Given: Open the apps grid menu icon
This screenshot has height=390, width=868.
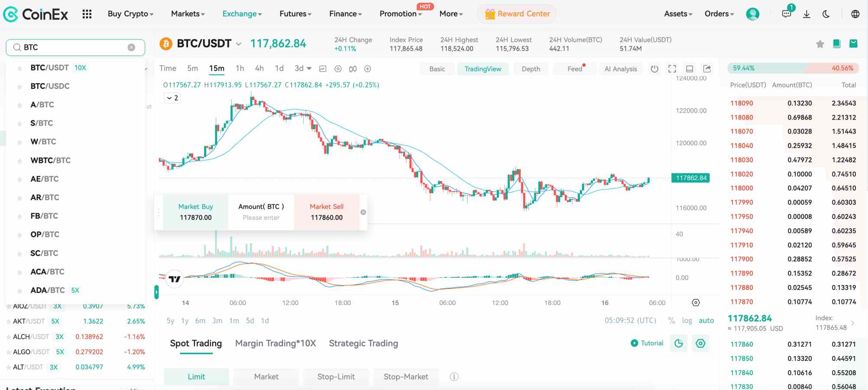Looking at the screenshot, I should tap(87, 14).
